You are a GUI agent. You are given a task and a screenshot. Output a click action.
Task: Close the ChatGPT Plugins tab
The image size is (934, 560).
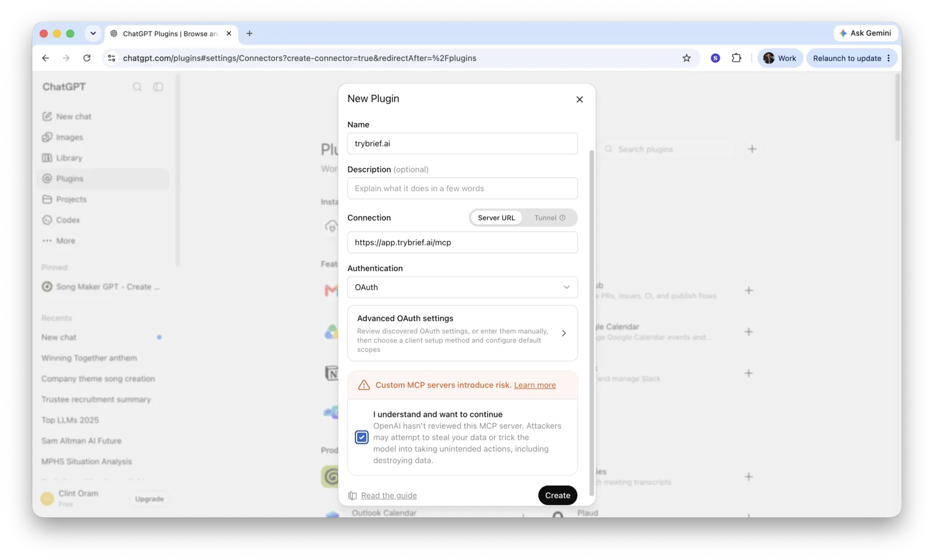(x=229, y=34)
